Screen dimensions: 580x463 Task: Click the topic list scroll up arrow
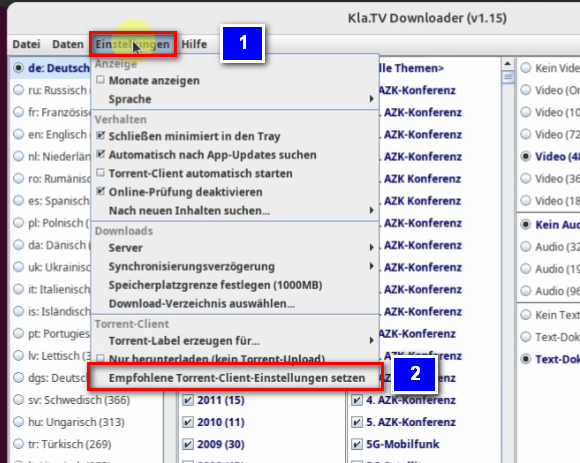[508, 64]
